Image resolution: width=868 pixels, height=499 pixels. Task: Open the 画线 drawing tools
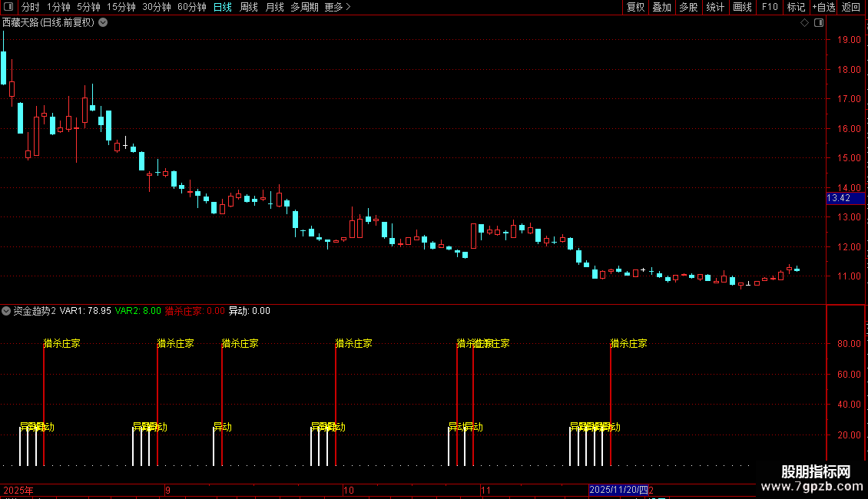tap(742, 7)
